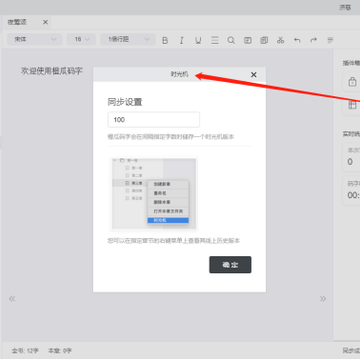Click the copy pages icon
360x360 pixels.
[264, 40]
